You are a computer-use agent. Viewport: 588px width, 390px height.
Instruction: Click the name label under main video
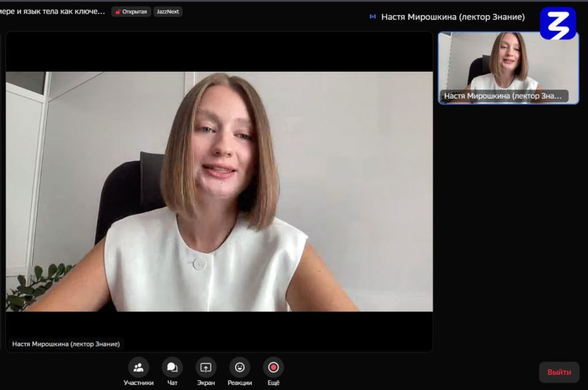click(66, 344)
